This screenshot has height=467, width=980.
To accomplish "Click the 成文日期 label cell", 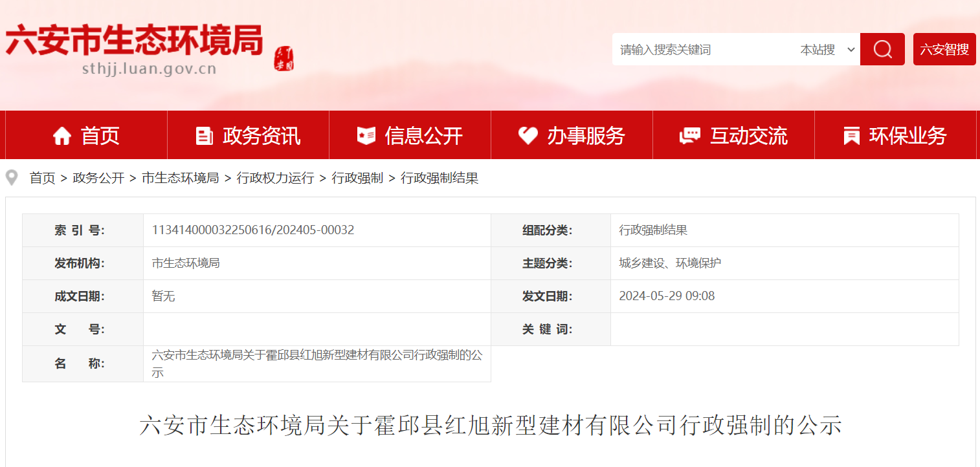I will [83, 296].
